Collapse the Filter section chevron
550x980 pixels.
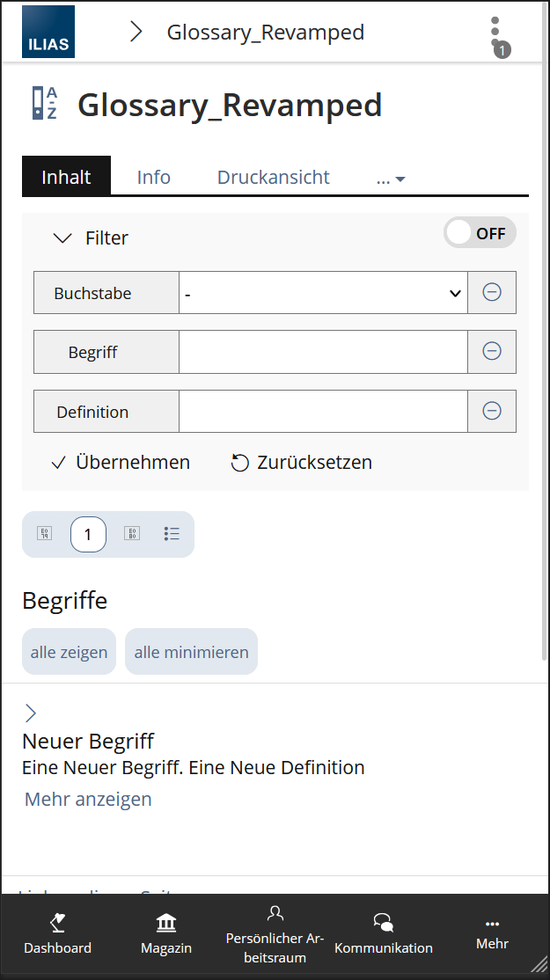pos(62,238)
